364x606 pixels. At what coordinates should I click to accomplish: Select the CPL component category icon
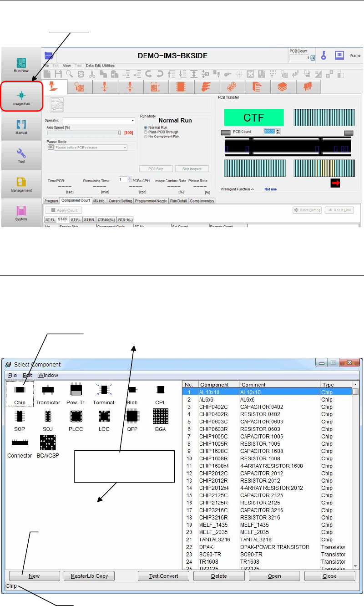[x=160, y=393]
